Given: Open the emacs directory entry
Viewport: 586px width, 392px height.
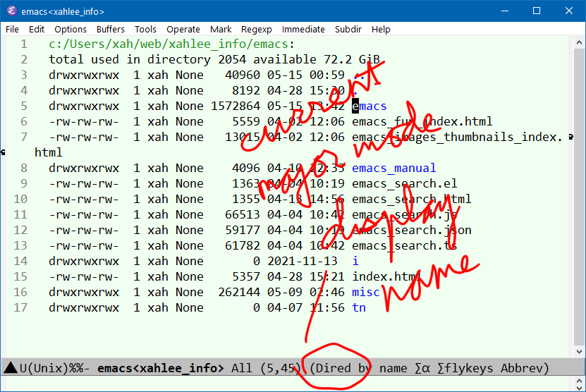Looking at the screenshot, I should 370,106.
